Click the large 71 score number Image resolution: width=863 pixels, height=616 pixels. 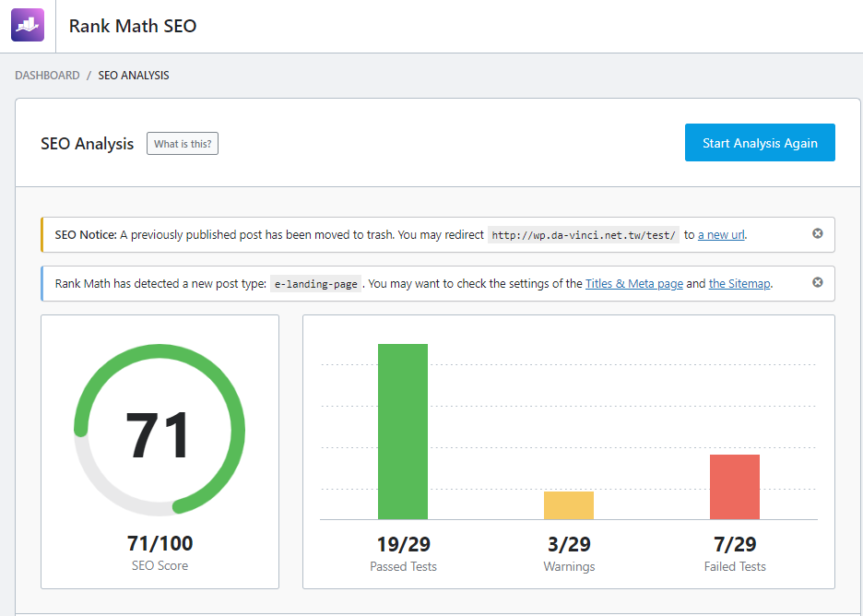(x=158, y=435)
